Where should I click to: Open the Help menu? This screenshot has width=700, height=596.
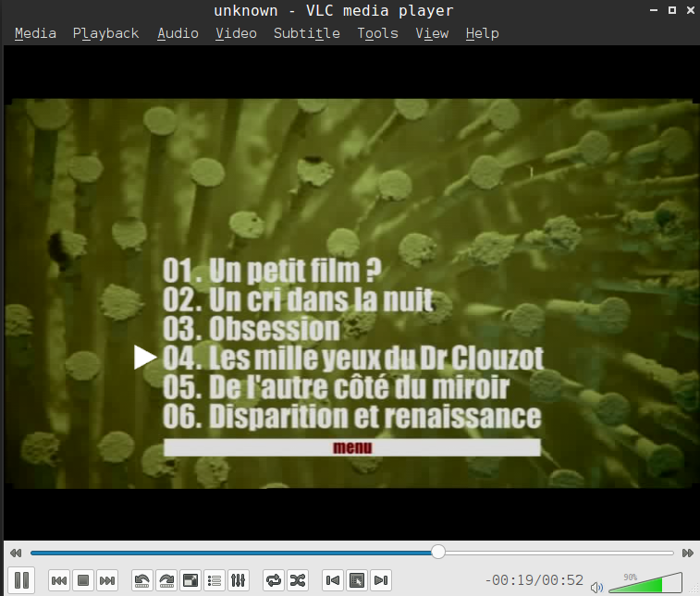482,33
